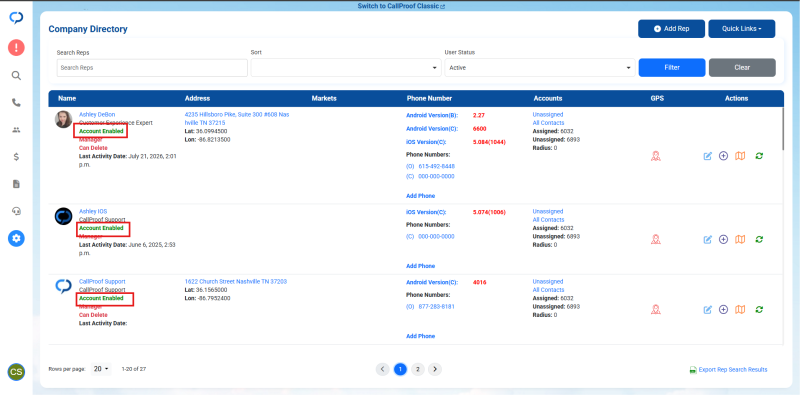Click the CallProof Support avatar image
The width and height of the screenshot is (800, 395).
[x=63, y=286]
